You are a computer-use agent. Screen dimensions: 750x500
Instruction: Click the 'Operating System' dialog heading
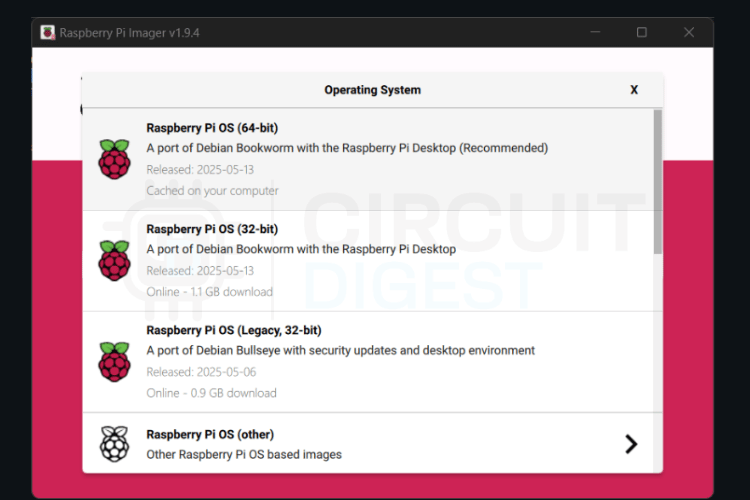click(x=372, y=90)
